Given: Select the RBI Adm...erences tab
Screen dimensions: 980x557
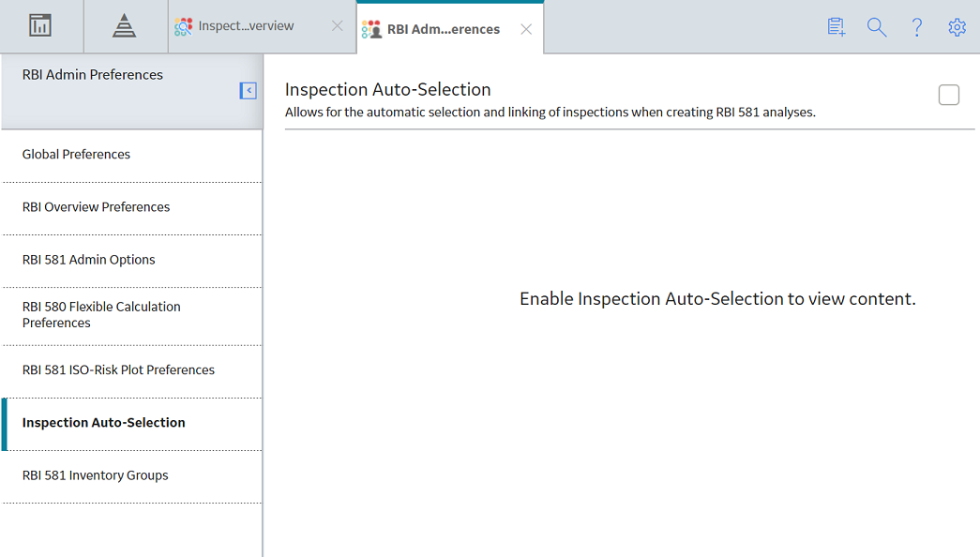Looking at the screenshot, I should 444,29.
